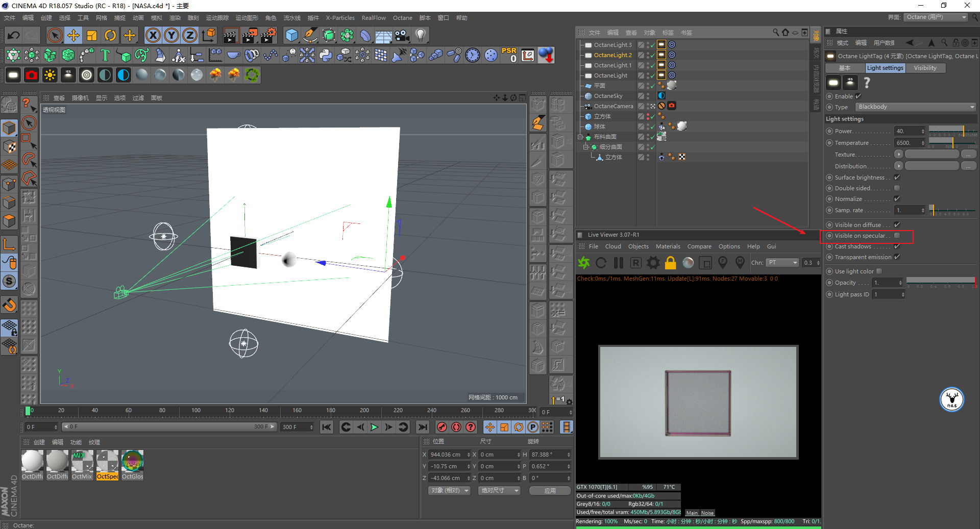Screen dimensions: 980x529
Task: Toggle Live Viewer lock resolution
Action: (x=671, y=263)
